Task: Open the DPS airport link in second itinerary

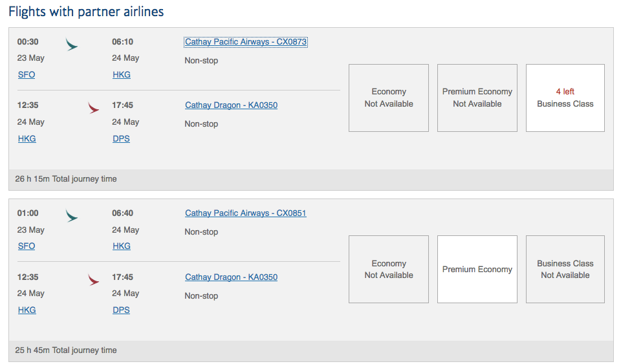Action: (x=121, y=310)
